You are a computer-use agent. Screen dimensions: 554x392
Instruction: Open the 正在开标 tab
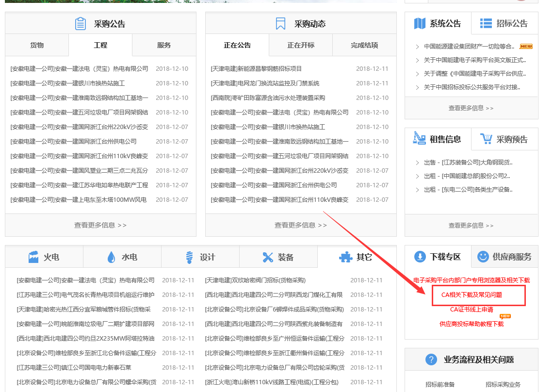pos(301,45)
